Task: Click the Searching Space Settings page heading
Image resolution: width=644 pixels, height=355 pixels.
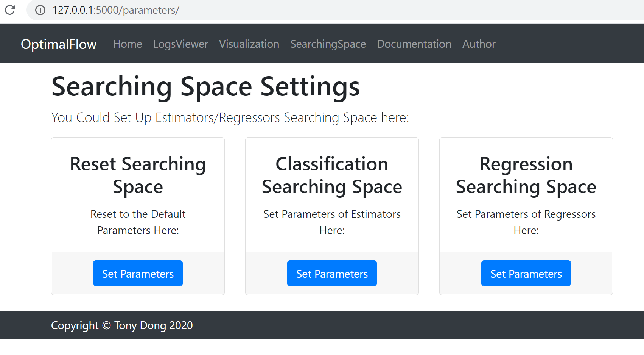Action: coord(205,87)
